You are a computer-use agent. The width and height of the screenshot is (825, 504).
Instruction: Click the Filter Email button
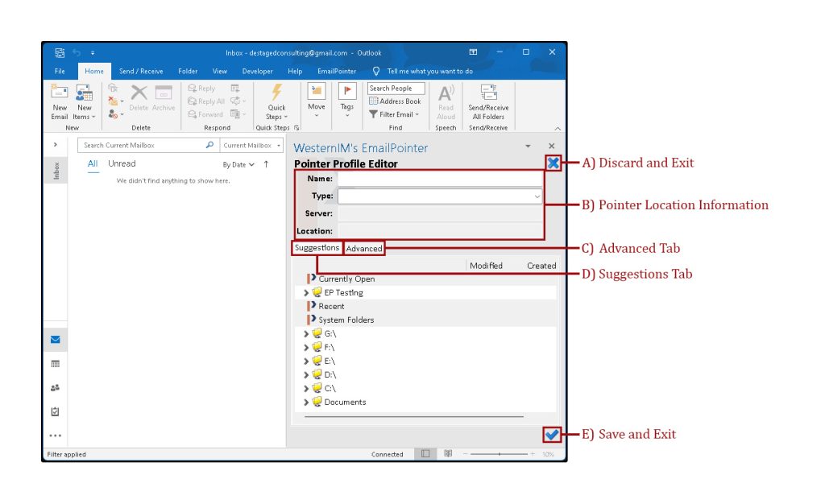[395, 114]
